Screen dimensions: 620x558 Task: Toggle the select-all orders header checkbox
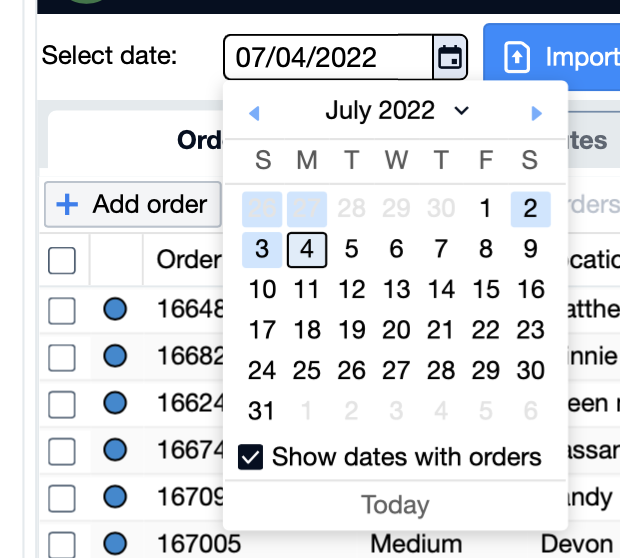tap(62, 261)
